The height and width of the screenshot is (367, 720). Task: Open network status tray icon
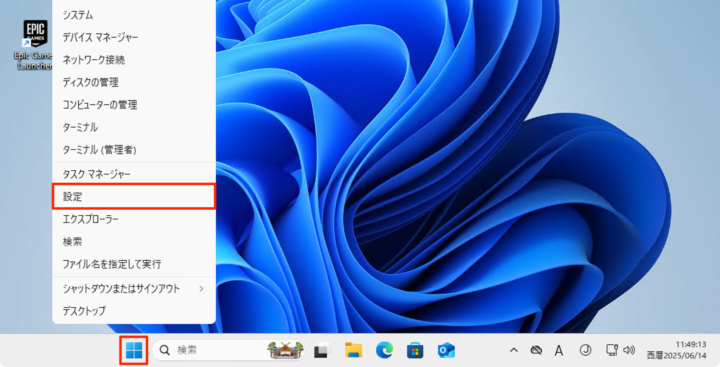coord(612,350)
